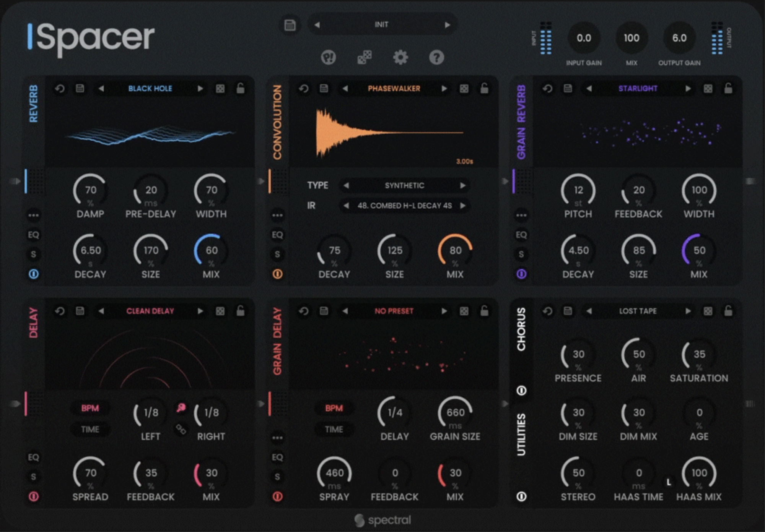Screen dimensions: 765x532
Task: Save the Reverb preset using the document icon
Action: point(80,88)
